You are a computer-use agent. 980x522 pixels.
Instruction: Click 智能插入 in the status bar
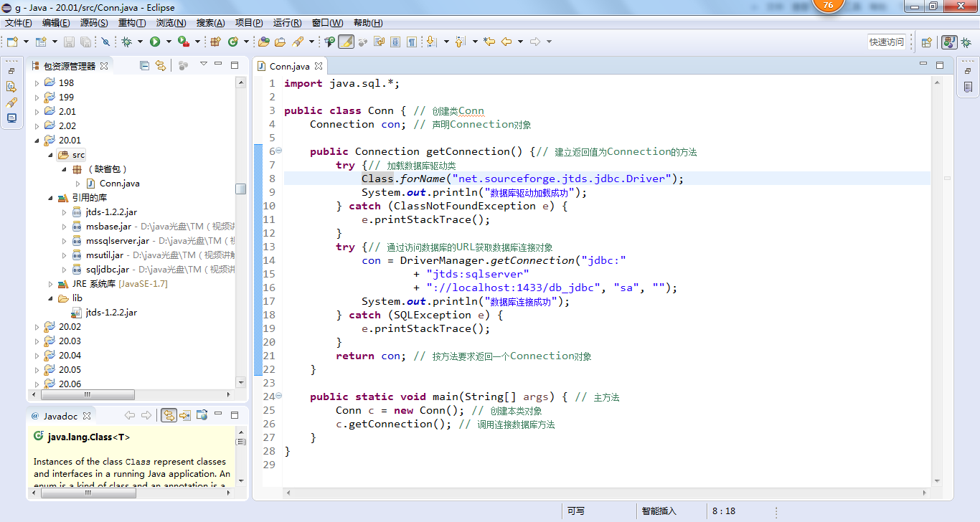(659, 511)
